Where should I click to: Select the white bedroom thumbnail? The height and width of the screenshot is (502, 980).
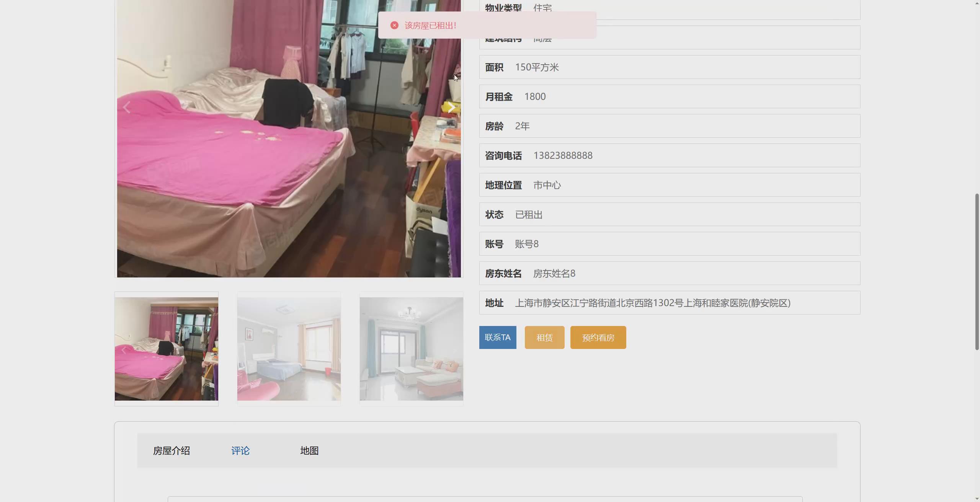pyautogui.click(x=289, y=349)
